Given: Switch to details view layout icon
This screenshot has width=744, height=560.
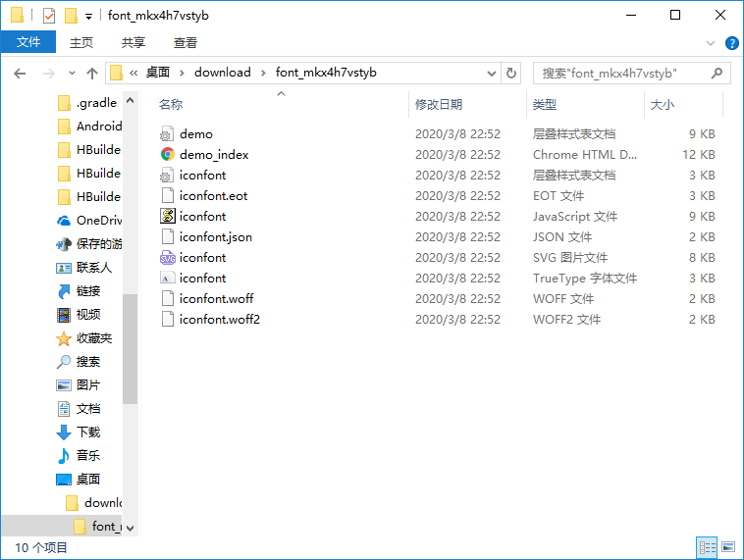Looking at the screenshot, I should click(x=707, y=547).
